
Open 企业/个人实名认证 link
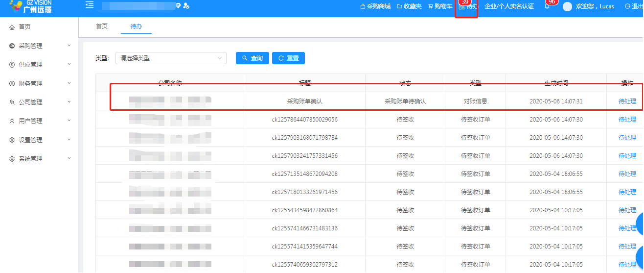(509, 7)
